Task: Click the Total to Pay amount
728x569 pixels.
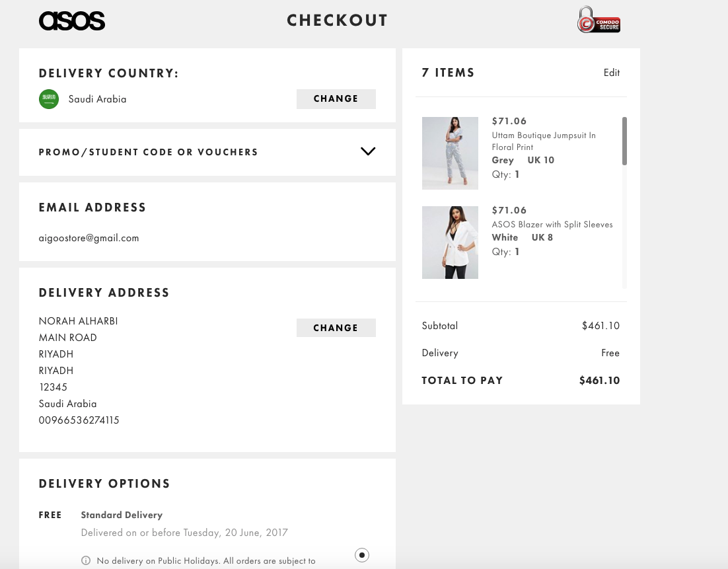Action: [599, 381]
